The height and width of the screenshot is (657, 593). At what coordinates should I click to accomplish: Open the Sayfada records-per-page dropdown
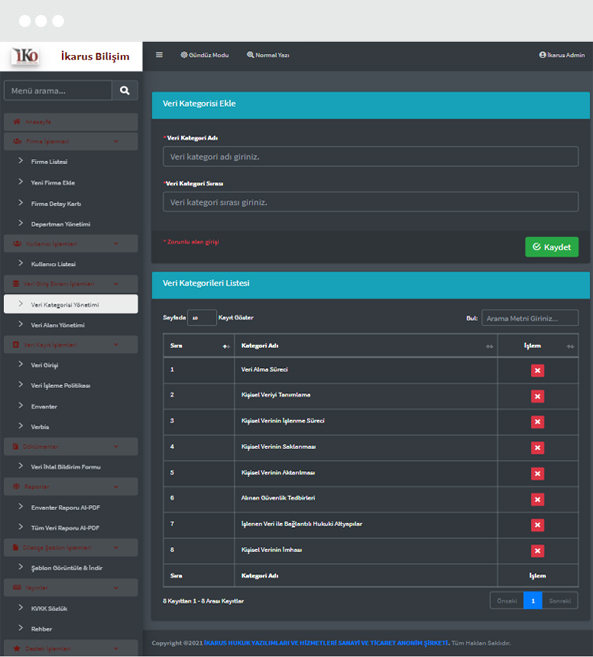point(202,318)
